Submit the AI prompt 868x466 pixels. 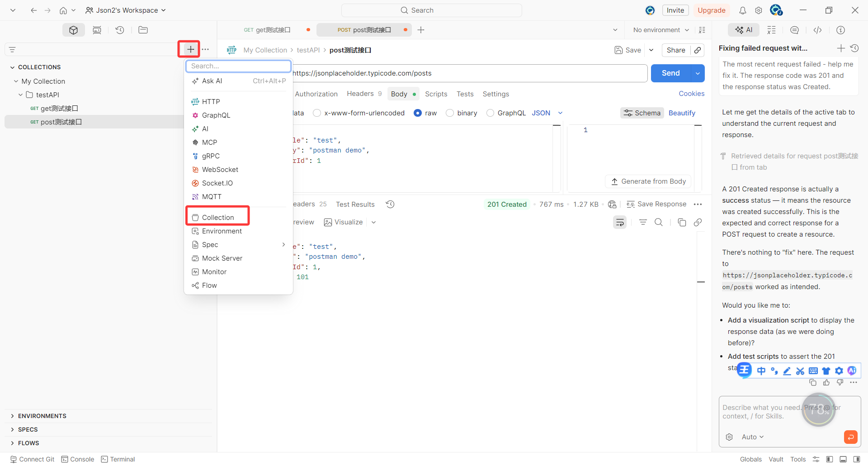850,437
